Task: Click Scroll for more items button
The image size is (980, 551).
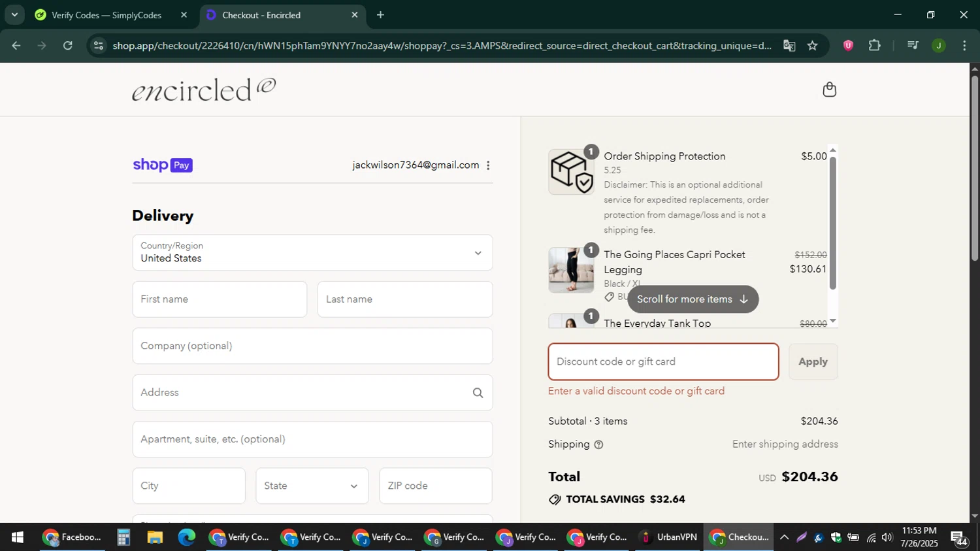Action: point(693,299)
